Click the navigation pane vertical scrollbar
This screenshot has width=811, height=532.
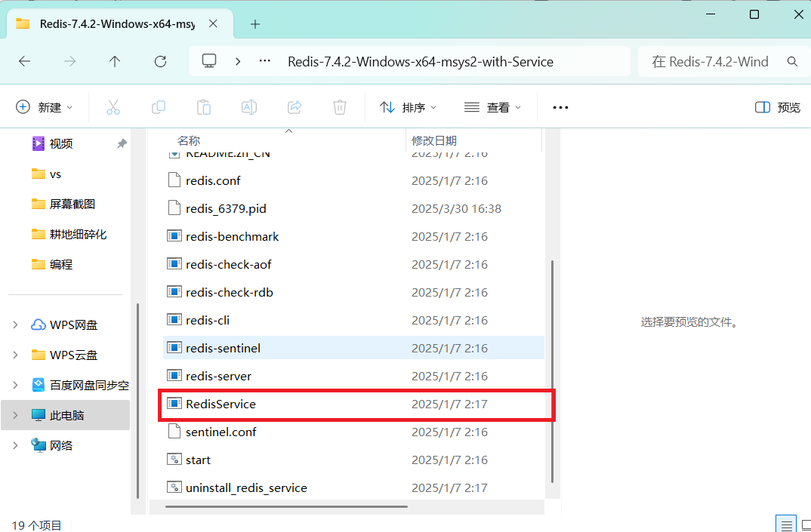pyautogui.click(x=137, y=401)
